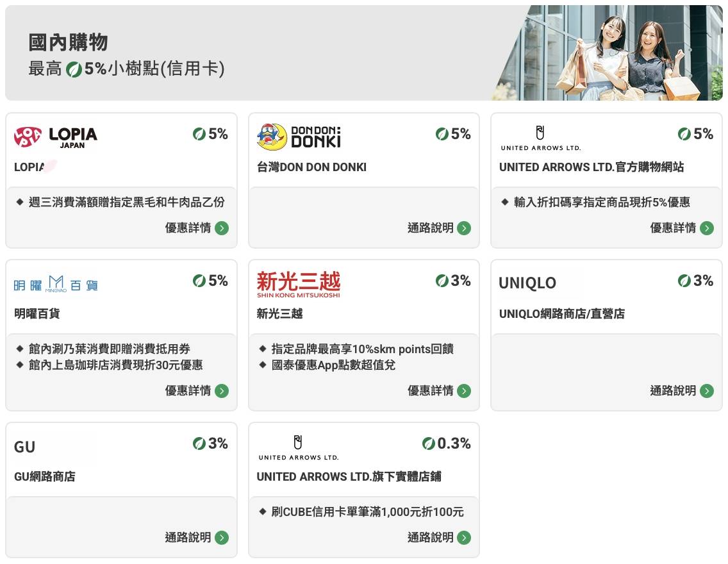Click the UNIQLO logo
Viewport: 728px width, 564px height.
[x=527, y=283]
